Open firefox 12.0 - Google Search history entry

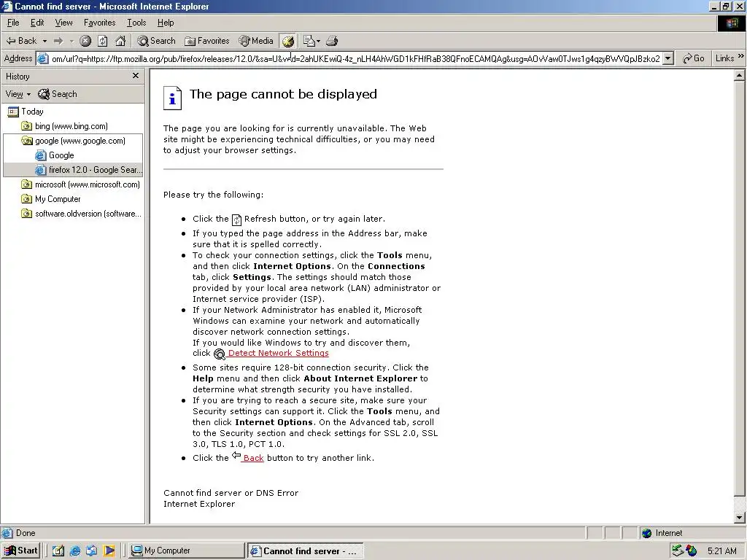coord(88,170)
